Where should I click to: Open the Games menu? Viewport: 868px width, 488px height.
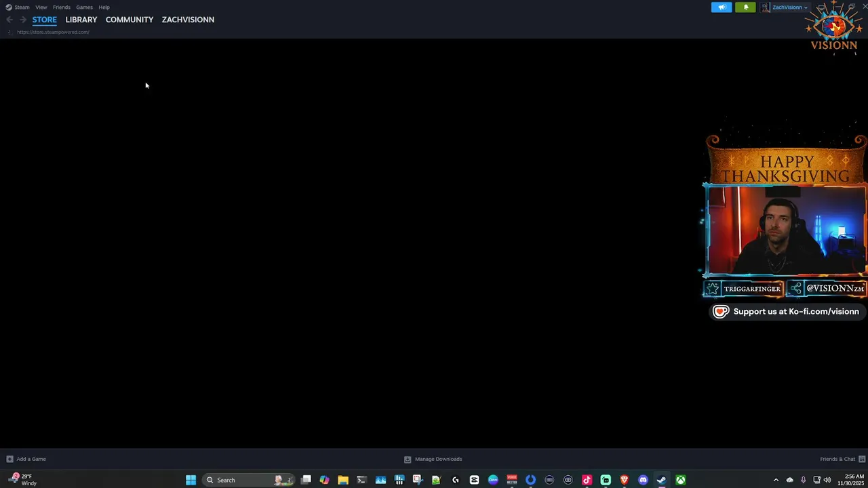84,7
